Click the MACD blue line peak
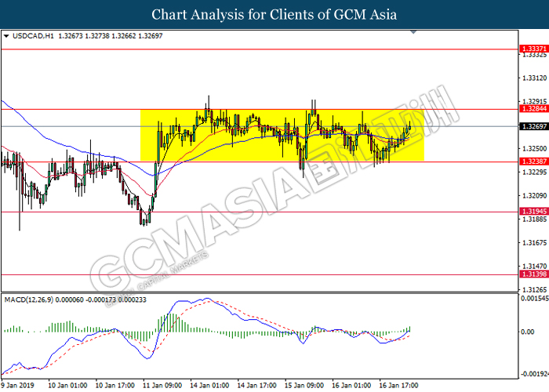Image resolution: width=549 pixels, height=392 pixels. [x=205, y=299]
